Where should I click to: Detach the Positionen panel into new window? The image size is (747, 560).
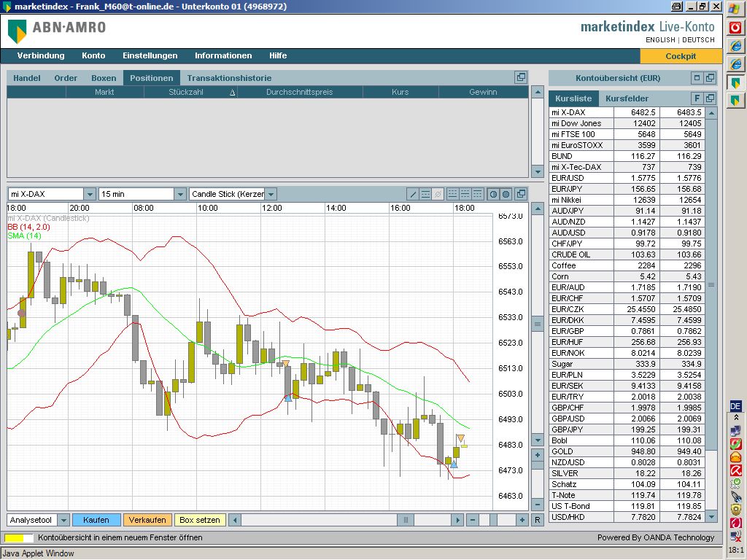pyautogui.click(x=521, y=77)
